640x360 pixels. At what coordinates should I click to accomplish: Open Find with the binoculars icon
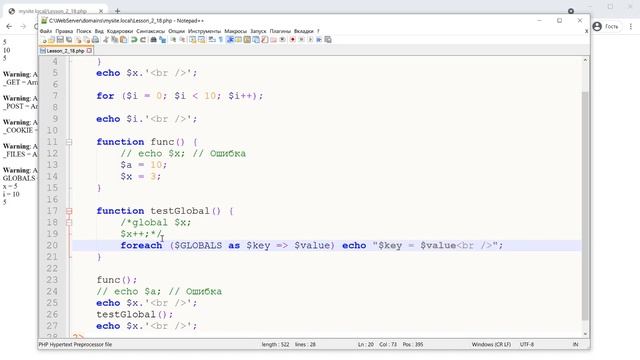pyautogui.click(x=153, y=40)
